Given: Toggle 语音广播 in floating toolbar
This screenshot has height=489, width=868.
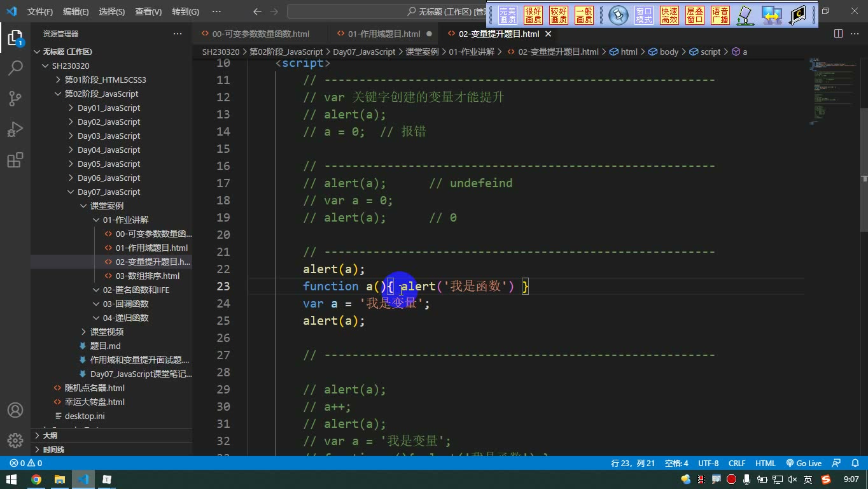Looking at the screenshot, I should click(x=720, y=15).
